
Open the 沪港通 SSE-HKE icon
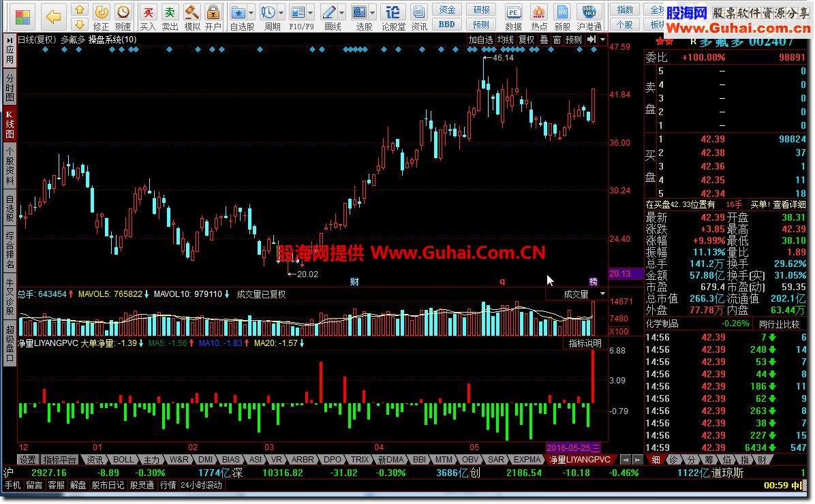pos(589,16)
